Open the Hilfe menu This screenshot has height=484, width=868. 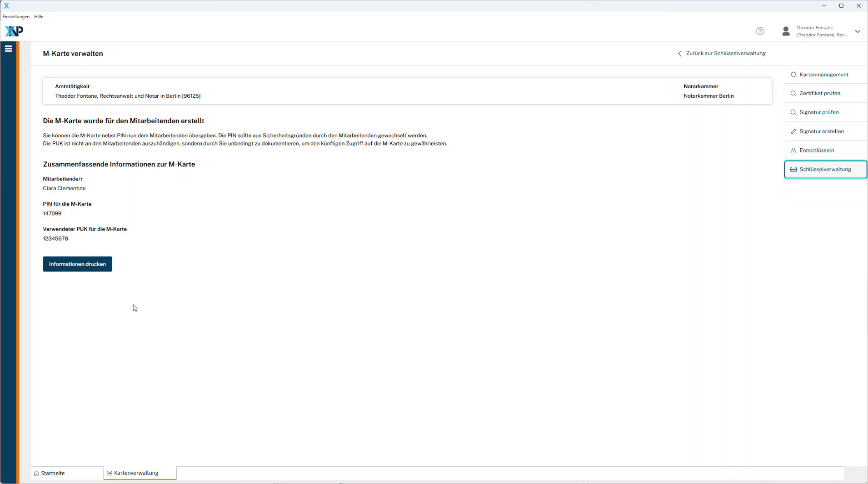[39, 17]
